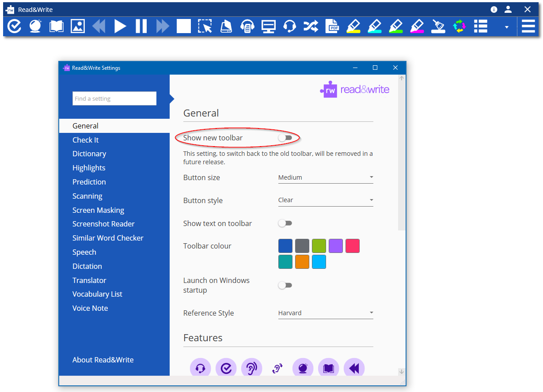
Task: Stop reading with the Stop button
Action: coord(184,26)
